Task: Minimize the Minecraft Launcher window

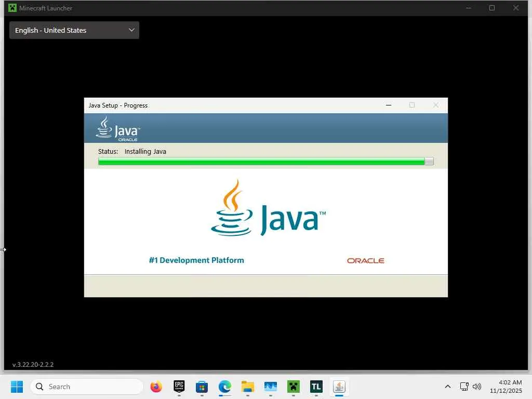Action: [x=469, y=8]
